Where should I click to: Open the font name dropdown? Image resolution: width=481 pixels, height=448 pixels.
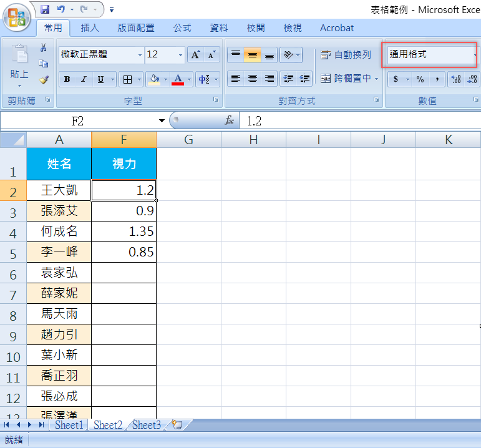140,55
